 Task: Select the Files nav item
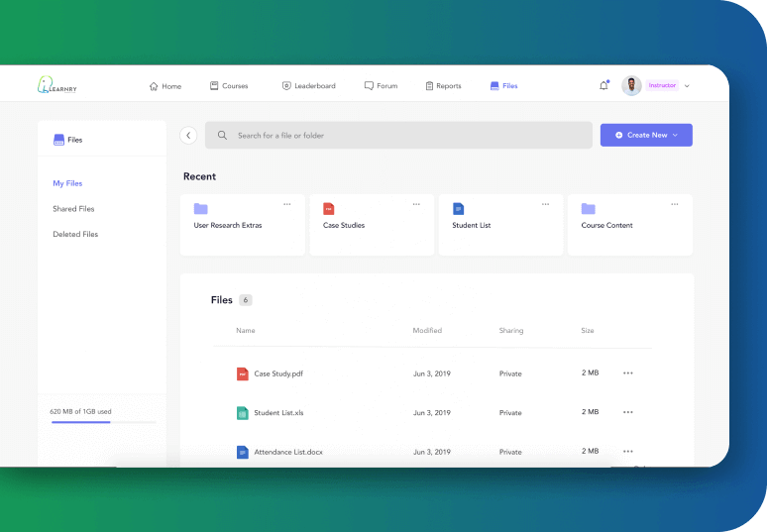(x=503, y=85)
